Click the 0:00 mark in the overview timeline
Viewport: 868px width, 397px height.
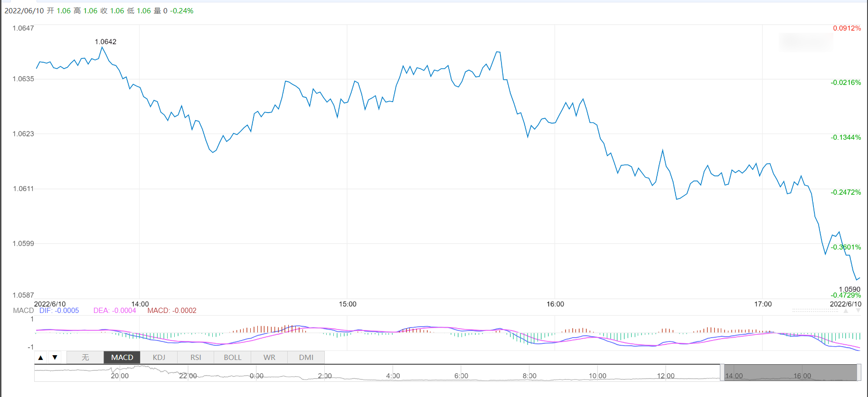click(x=256, y=376)
